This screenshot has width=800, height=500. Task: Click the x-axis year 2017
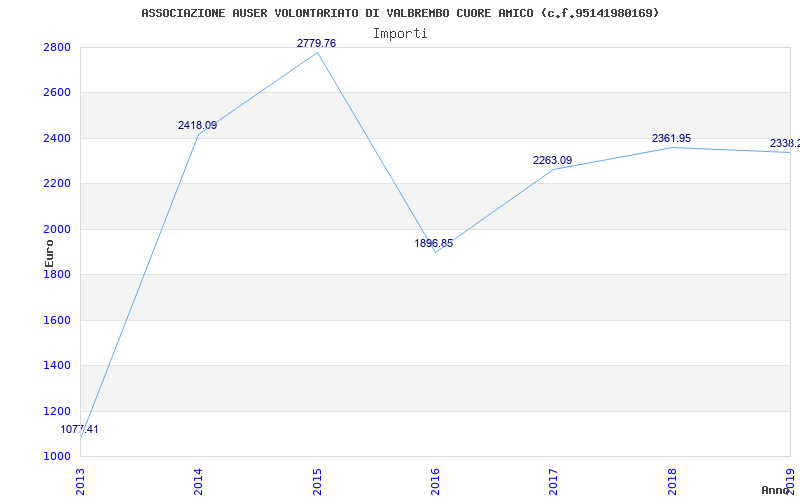click(554, 481)
